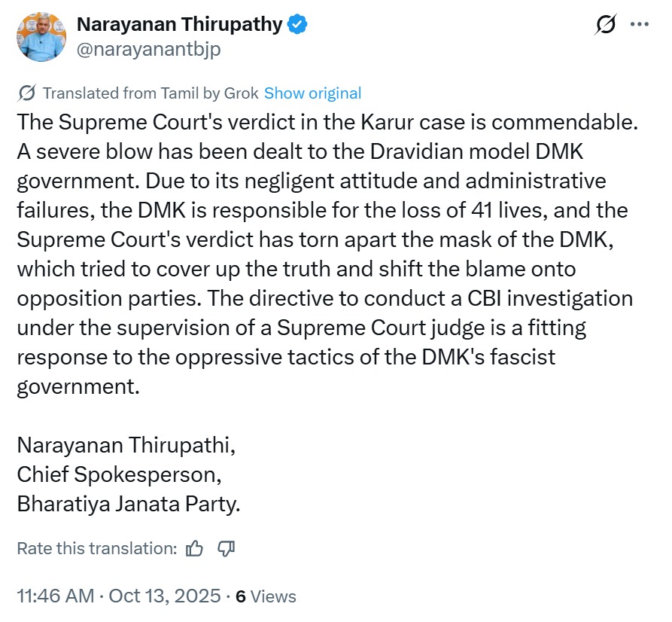Rate the translation with thumbs down
This screenshot has height=622, width=672.
click(227, 548)
